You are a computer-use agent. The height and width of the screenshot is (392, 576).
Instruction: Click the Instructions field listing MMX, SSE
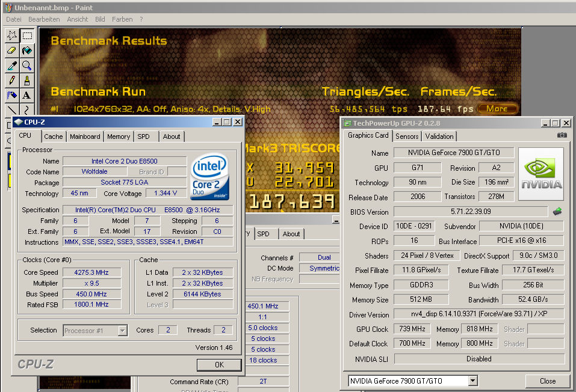tap(148, 242)
